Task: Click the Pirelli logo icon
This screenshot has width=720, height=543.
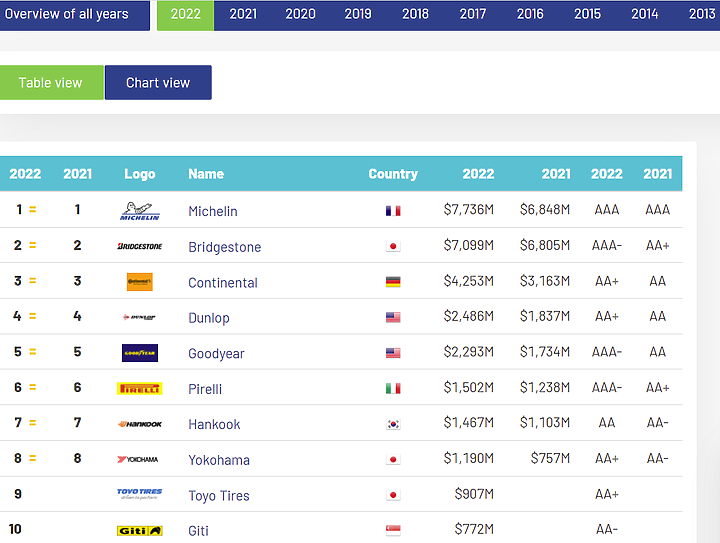Action: click(139, 388)
